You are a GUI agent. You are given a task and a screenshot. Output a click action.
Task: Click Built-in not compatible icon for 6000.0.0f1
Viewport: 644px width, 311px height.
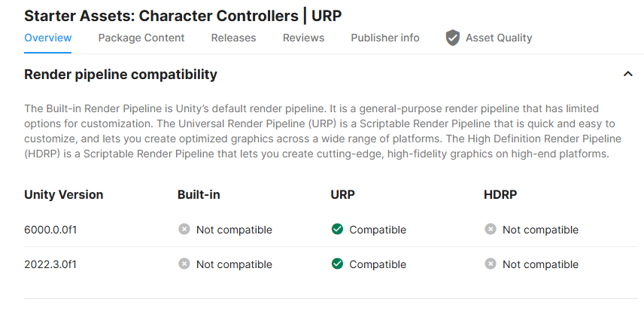tap(184, 229)
